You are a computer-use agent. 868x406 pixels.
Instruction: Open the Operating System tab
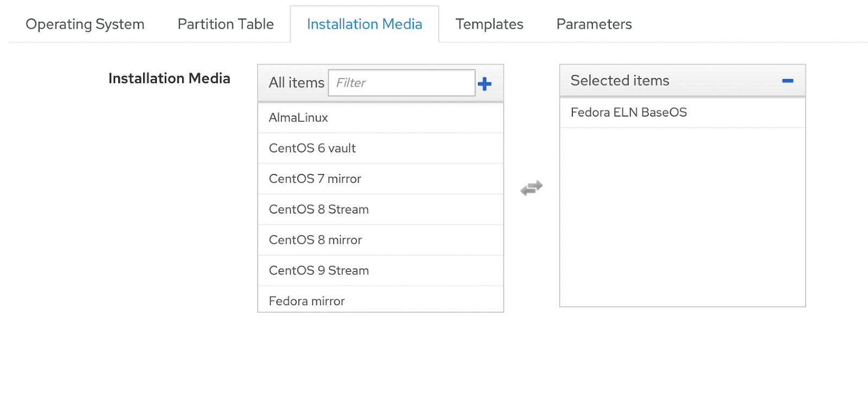click(x=85, y=24)
